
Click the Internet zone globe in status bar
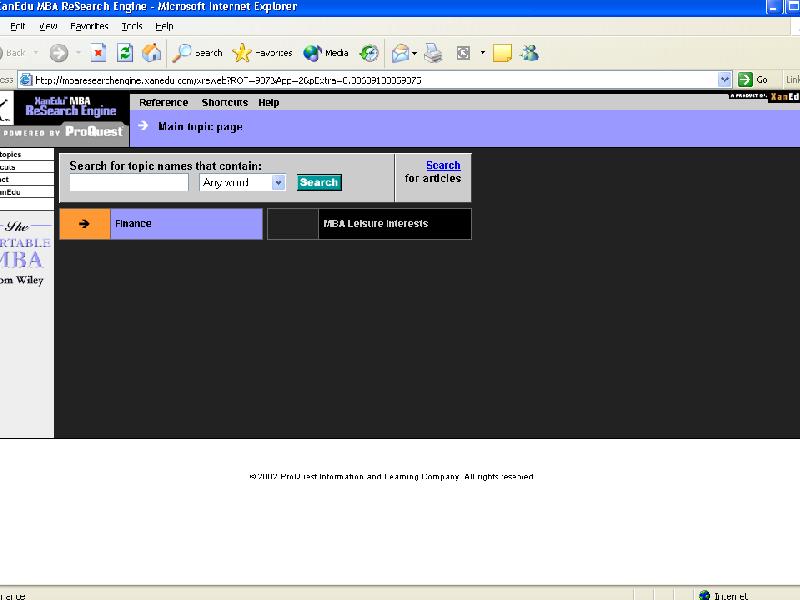coord(704,595)
